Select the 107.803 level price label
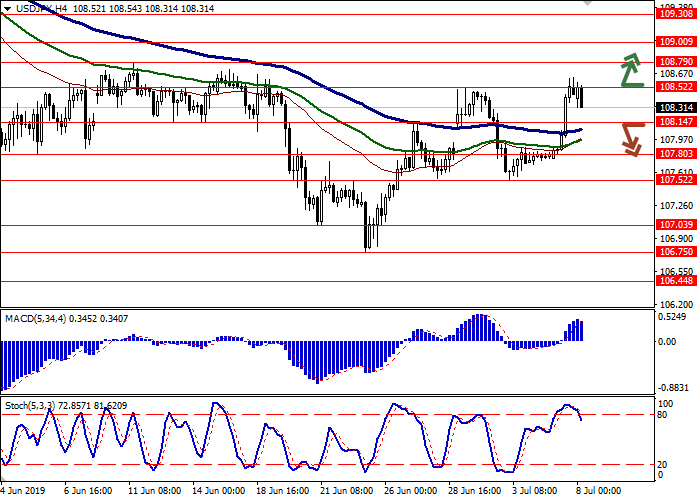The height and width of the screenshot is (500, 700). 676,154
